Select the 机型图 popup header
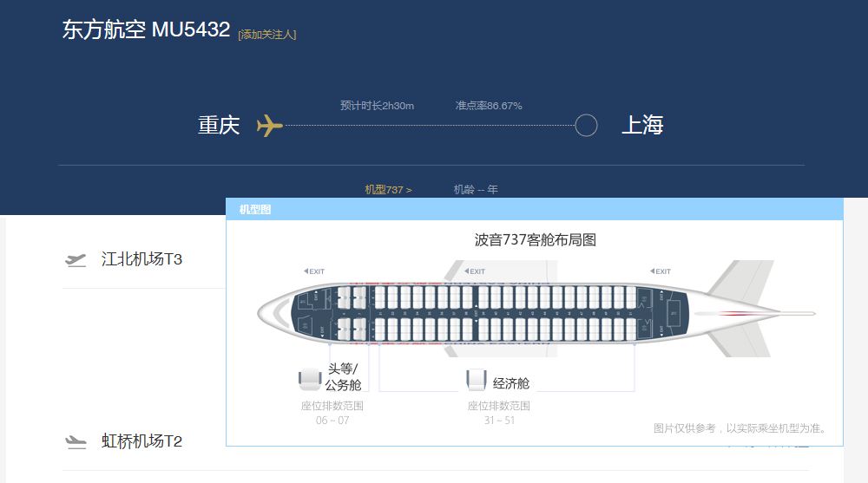Screen dimensions: 868x483 pos(534,209)
